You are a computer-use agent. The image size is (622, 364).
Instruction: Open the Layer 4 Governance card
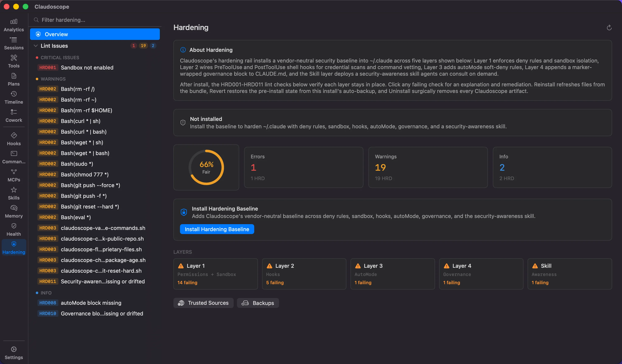coord(481,274)
